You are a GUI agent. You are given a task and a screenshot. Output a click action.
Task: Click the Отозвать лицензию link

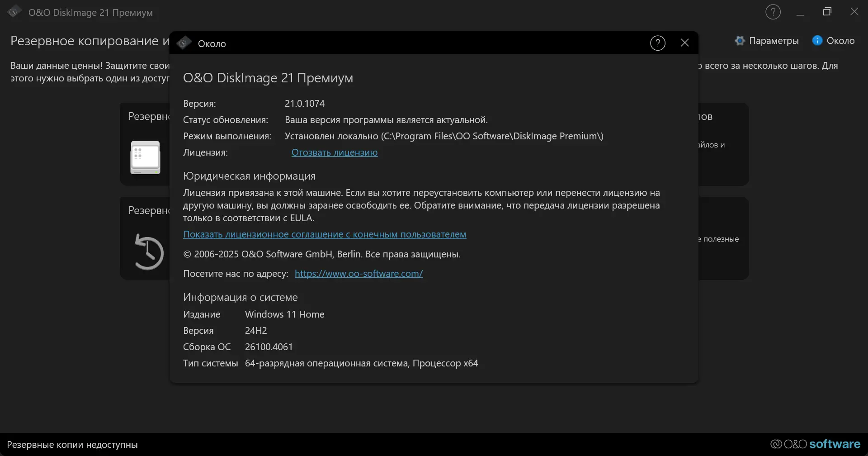(334, 152)
